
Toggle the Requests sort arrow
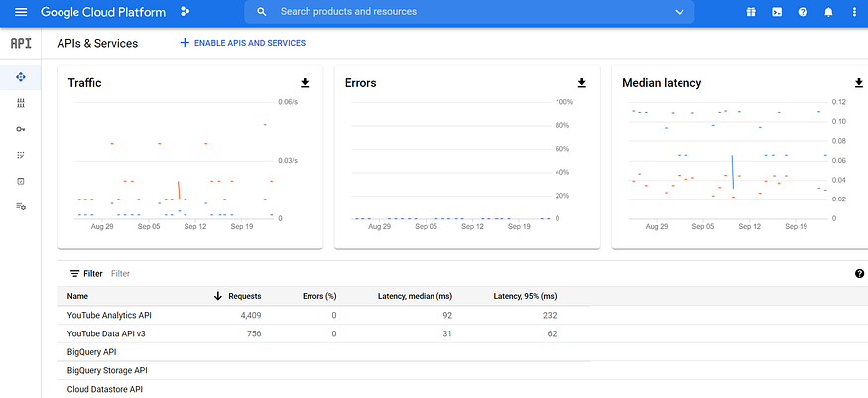tap(217, 296)
